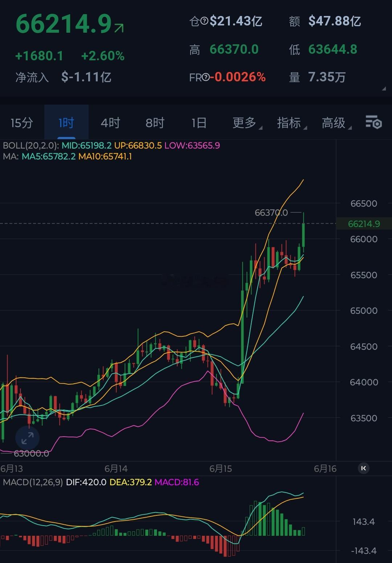Viewport: 392px width, 563px height.
Task: Expand the 高级 advanced dropdown
Action: (x=336, y=123)
